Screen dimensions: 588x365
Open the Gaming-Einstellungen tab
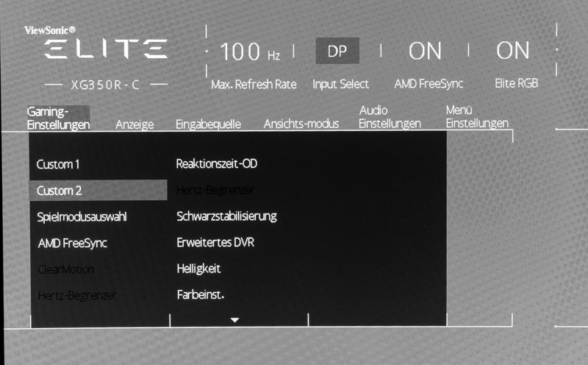click(58, 118)
